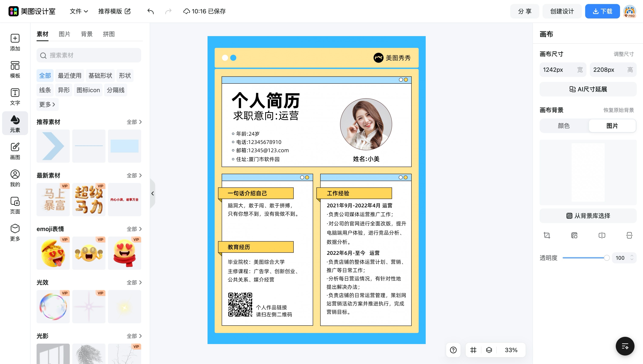The width and height of the screenshot is (643, 364).
Task: Click the cloud saved status icon
Action: (x=186, y=11)
